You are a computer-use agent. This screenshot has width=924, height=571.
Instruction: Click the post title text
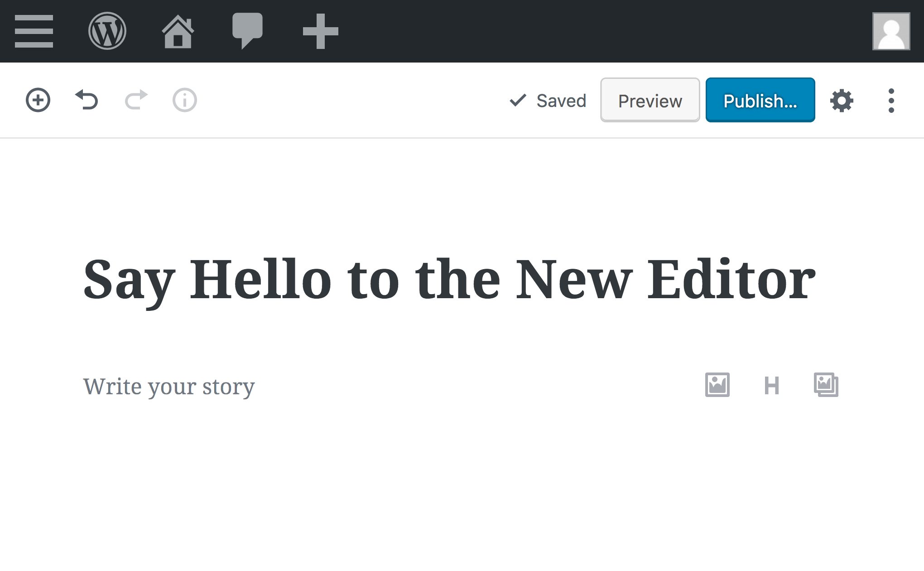pos(449,280)
